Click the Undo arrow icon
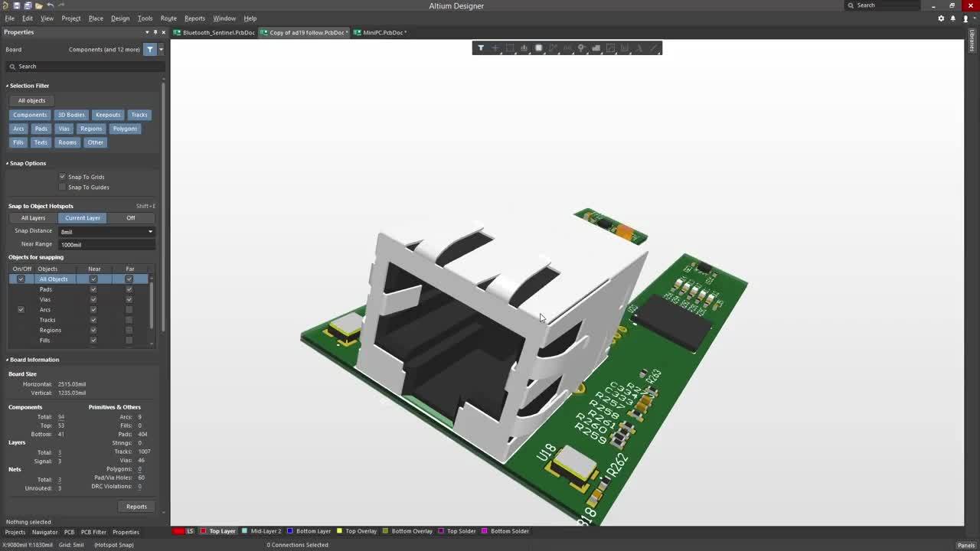 pos(51,5)
